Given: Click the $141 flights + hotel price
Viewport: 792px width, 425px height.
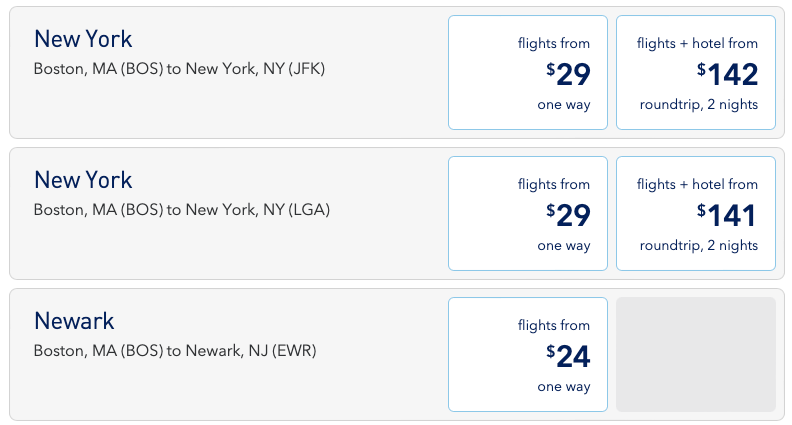Looking at the screenshot, I should pyautogui.click(x=728, y=215).
